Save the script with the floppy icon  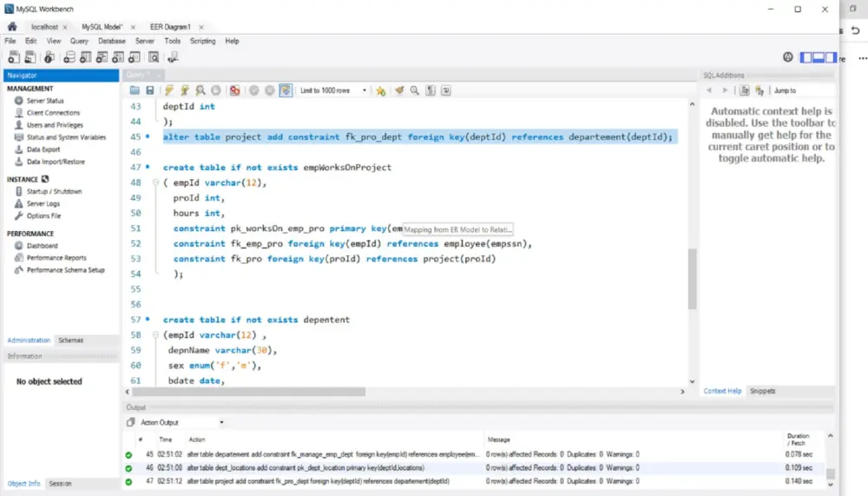click(x=149, y=90)
